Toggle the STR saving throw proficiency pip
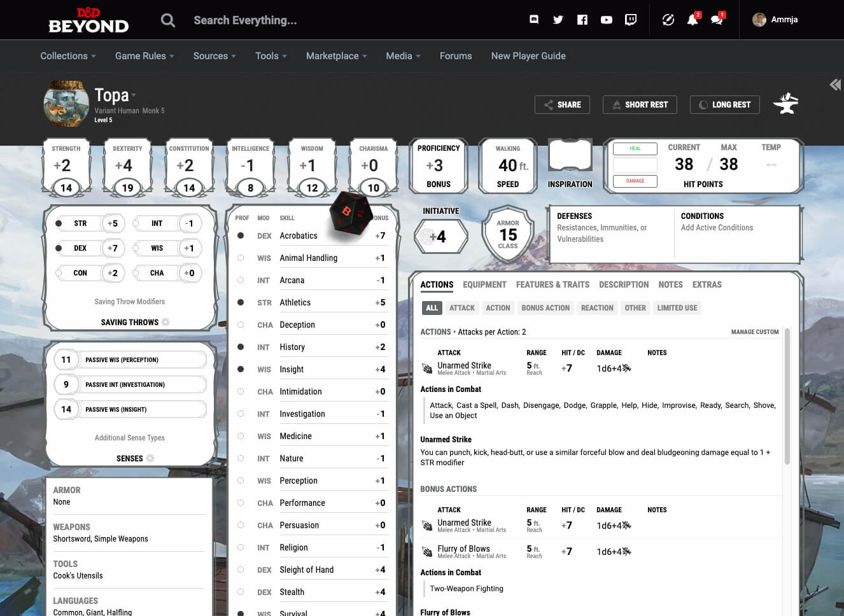The height and width of the screenshot is (616, 844). (x=59, y=223)
